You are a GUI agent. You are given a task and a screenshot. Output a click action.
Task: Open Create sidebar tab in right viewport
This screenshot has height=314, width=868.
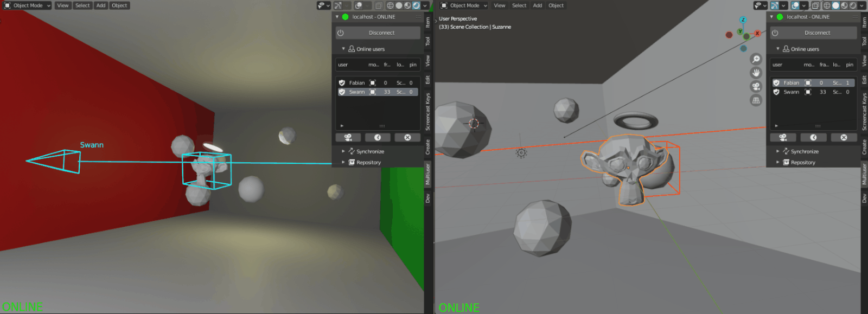coord(864,146)
